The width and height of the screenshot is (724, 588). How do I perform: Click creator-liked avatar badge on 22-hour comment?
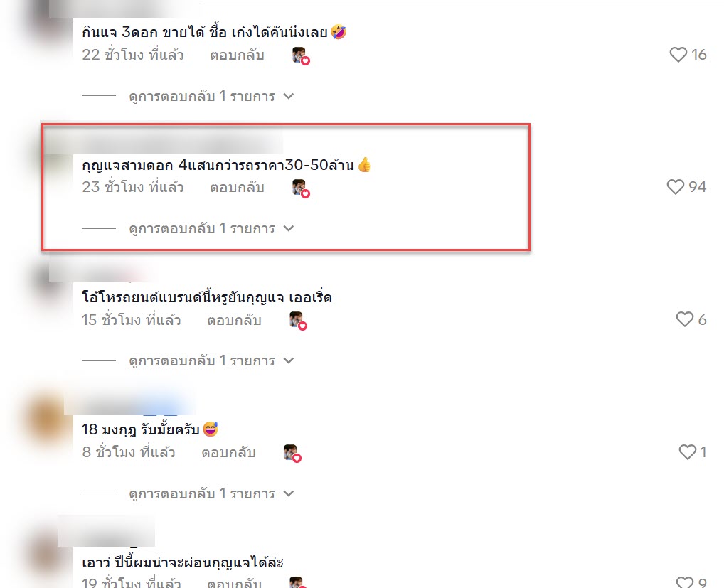pyautogui.click(x=301, y=56)
